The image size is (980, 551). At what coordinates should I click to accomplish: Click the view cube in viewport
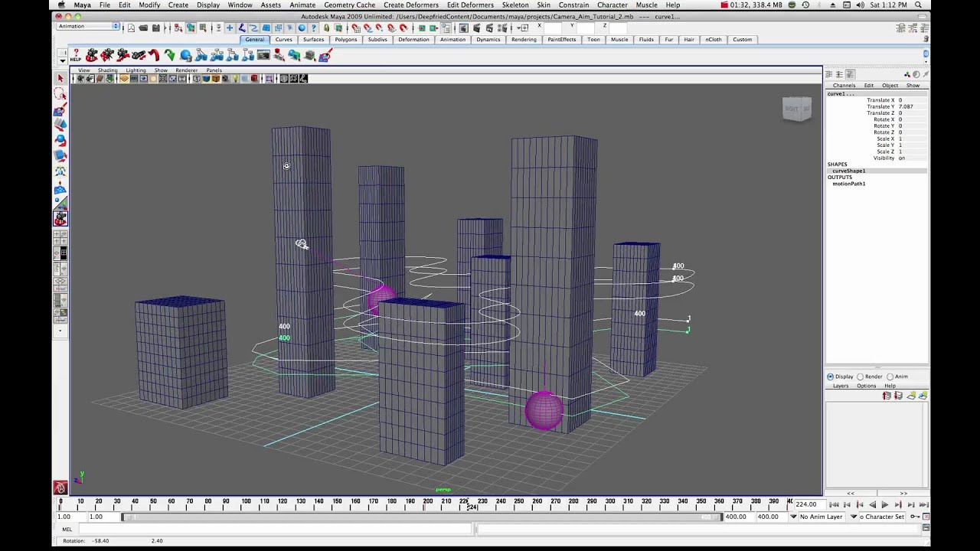coord(796,109)
